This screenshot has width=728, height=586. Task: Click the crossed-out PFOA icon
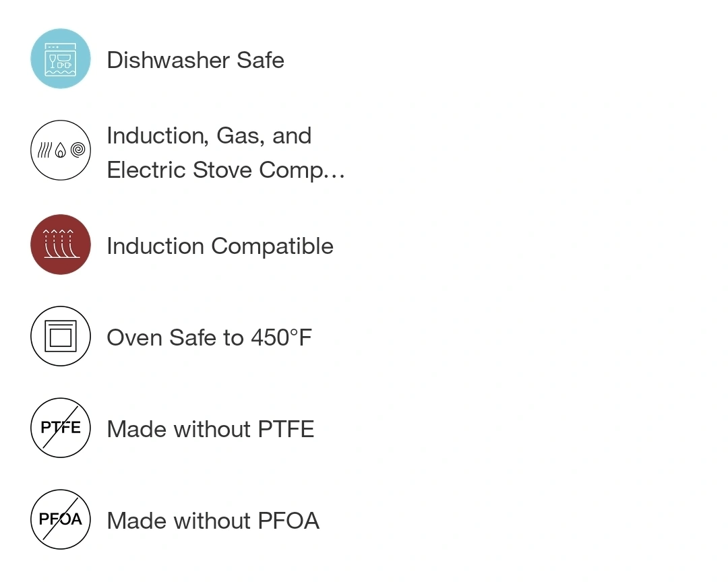(61, 519)
